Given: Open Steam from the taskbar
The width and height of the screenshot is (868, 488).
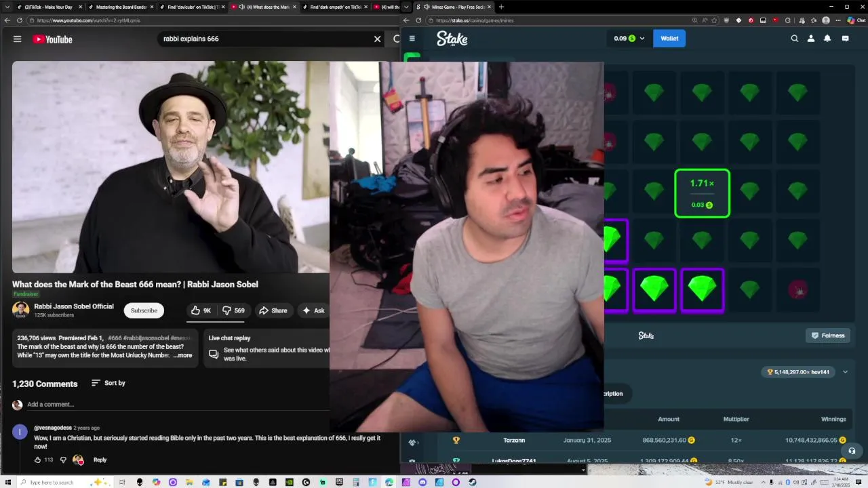Looking at the screenshot, I should pyautogui.click(x=472, y=483).
